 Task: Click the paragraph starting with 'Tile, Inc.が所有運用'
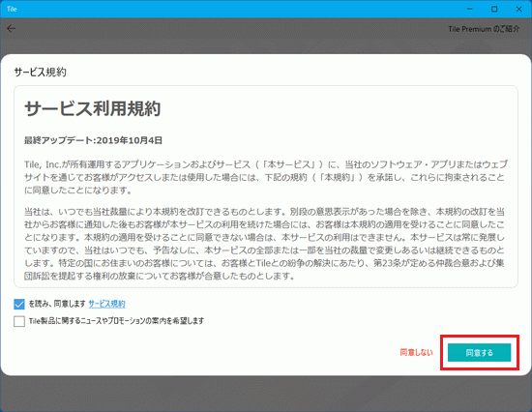(x=266, y=177)
